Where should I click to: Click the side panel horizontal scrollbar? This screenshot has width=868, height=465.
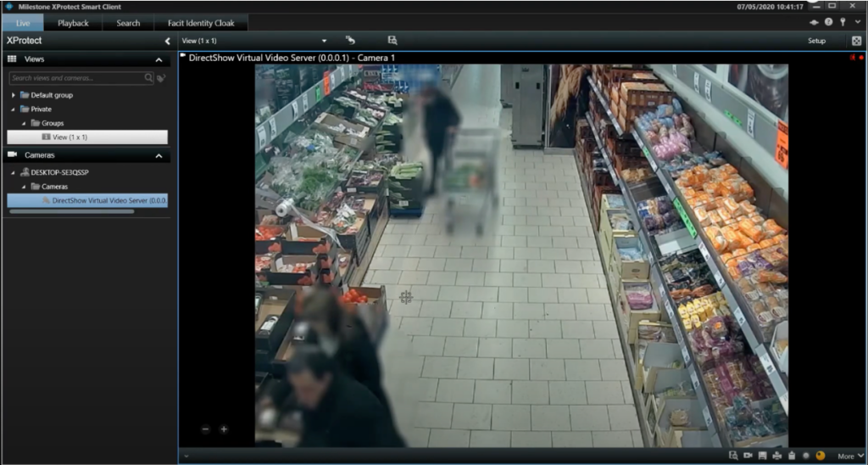(72, 212)
